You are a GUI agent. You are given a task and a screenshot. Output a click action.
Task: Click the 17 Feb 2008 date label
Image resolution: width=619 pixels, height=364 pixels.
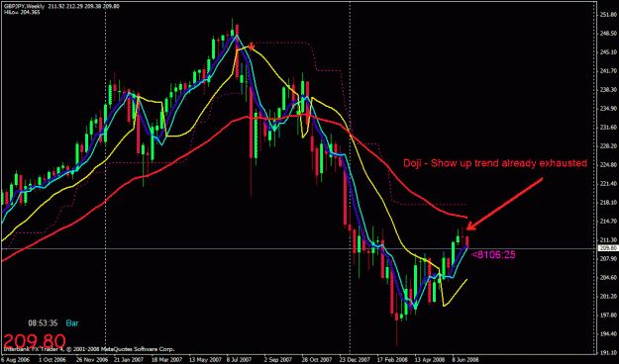393,360
